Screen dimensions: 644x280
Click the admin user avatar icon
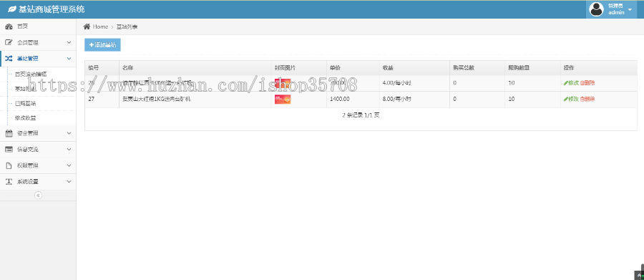pos(596,9)
